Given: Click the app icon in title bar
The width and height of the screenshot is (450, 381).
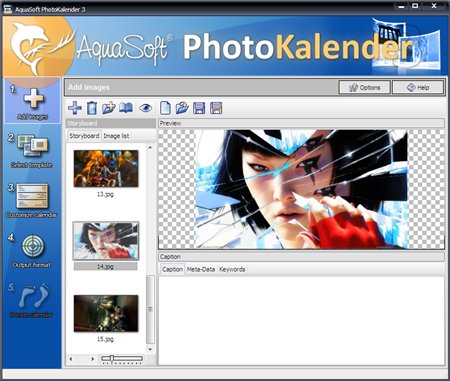Looking at the screenshot, I should click(x=7, y=9).
